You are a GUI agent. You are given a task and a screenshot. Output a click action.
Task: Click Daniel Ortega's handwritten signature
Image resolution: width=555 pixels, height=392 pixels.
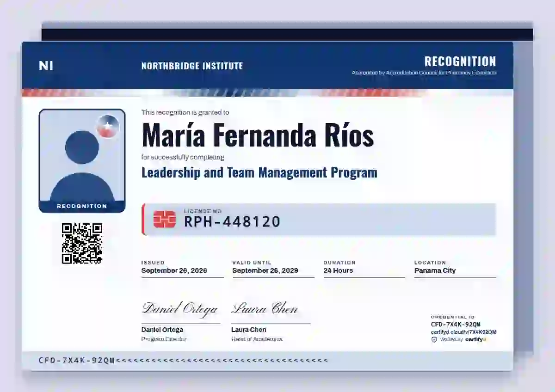point(180,309)
